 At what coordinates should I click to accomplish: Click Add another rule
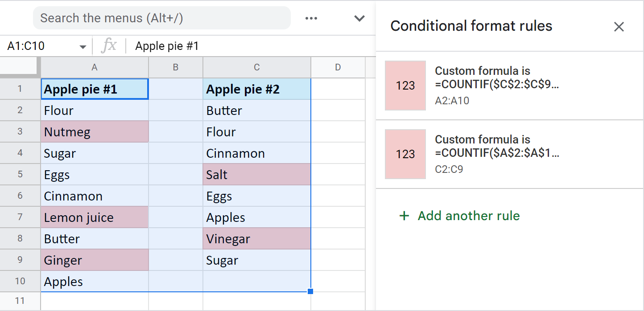(468, 216)
